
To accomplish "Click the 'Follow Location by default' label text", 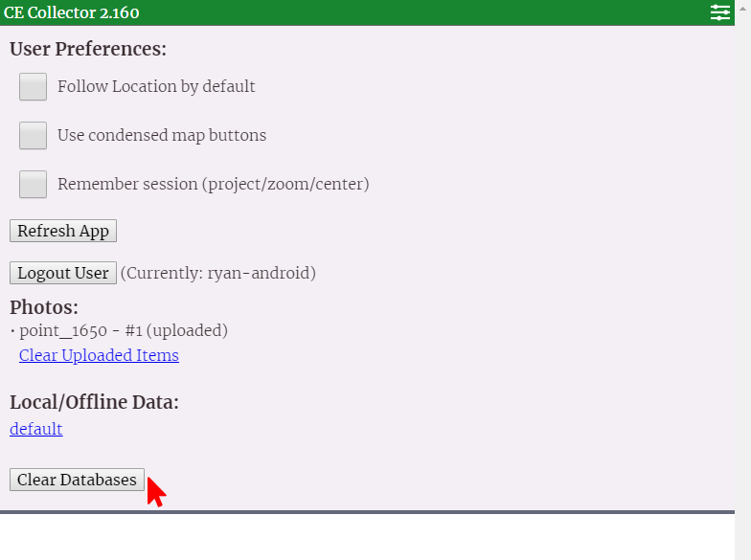I will coord(156,86).
